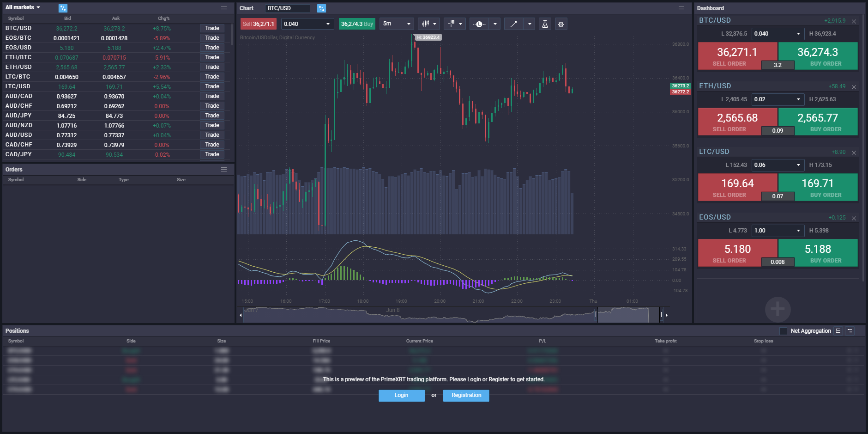Click LTC/USD 169.71 Buy Order tile
The width and height of the screenshot is (868, 434).
pos(818,187)
